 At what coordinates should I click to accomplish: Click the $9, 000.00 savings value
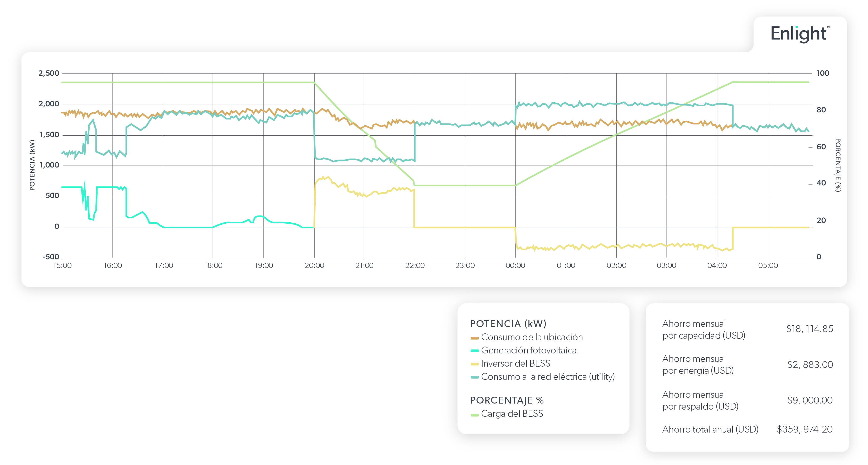(x=810, y=400)
